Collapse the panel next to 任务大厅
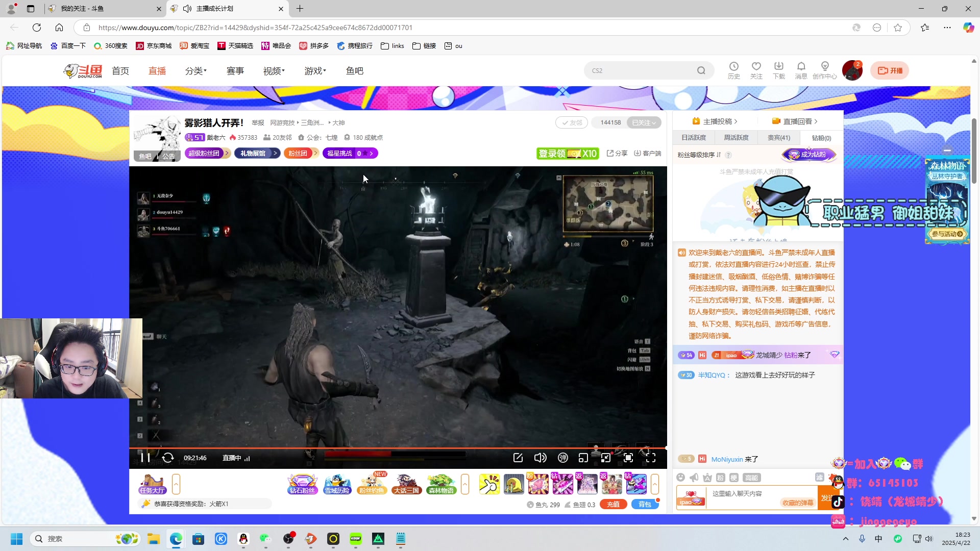 click(x=176, y=484)
